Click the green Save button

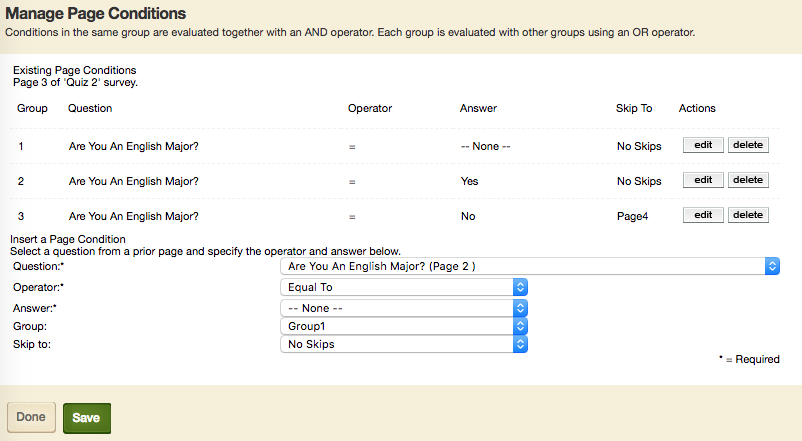coord(86,418)
